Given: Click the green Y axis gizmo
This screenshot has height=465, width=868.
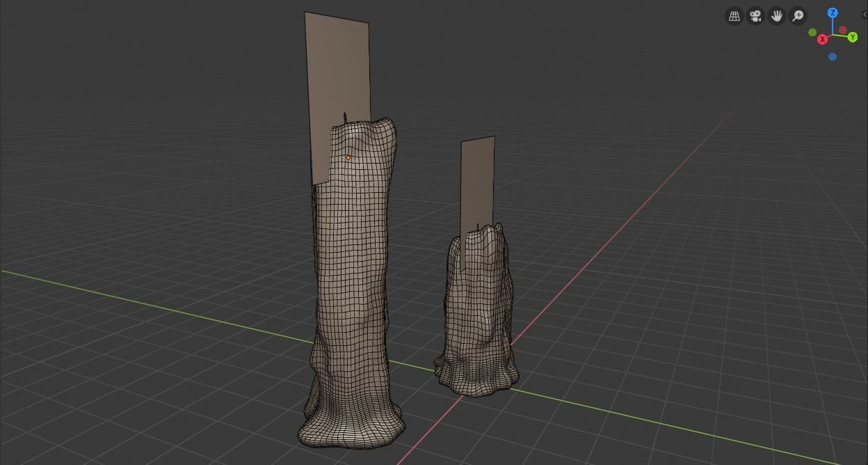Looking at the screenshot, I should [x=853, y=38].
